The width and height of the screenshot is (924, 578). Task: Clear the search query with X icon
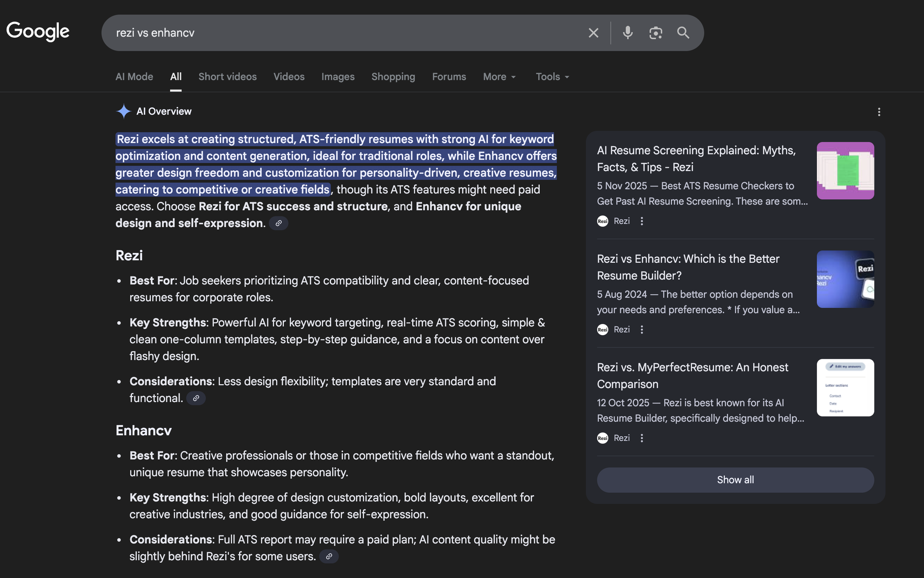(593, 33)
